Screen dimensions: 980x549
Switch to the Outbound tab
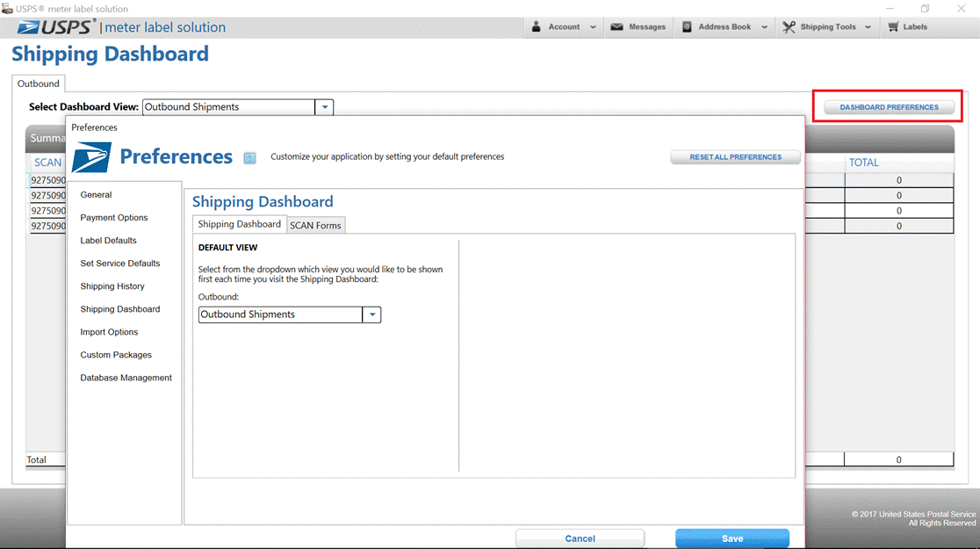(38, 83)
